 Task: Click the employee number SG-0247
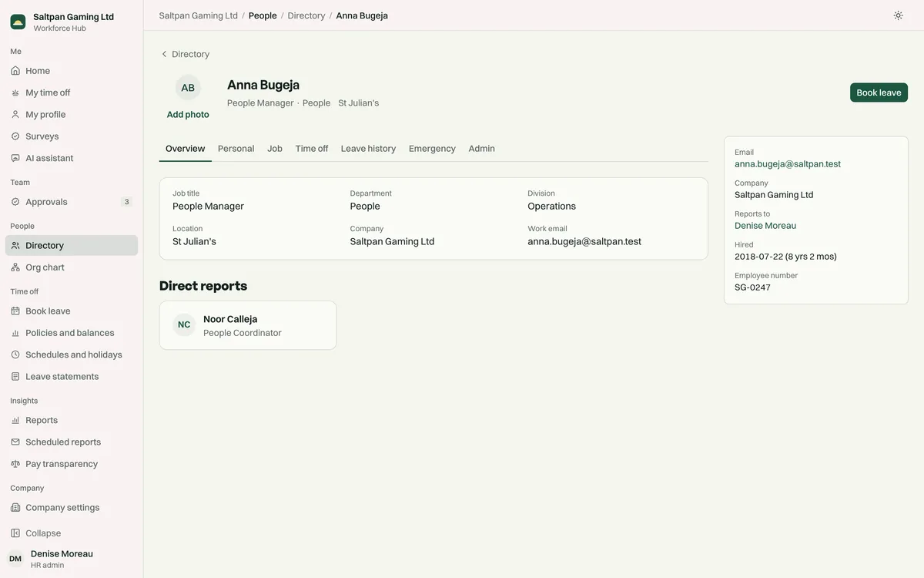pos(752,287)
